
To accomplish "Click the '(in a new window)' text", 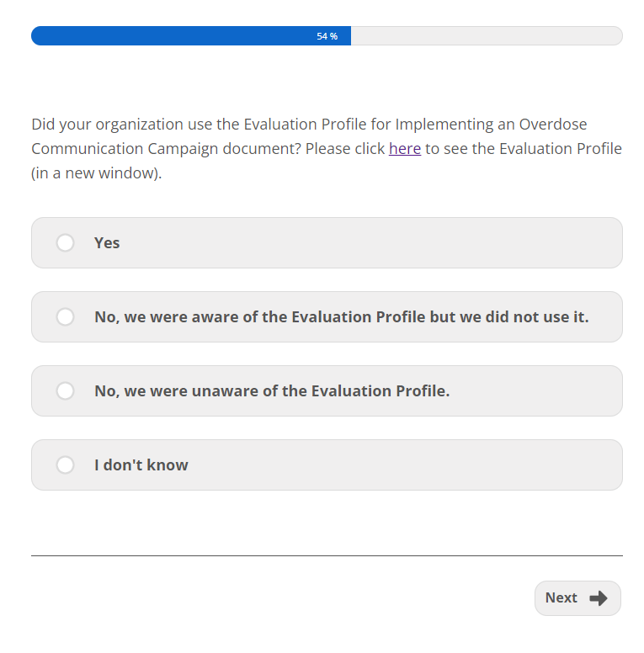I will (96, 173).
